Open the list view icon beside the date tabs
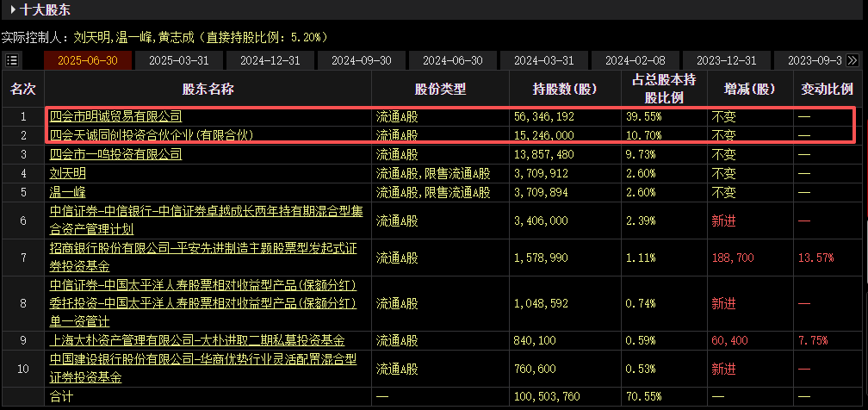868x410 pixels. (x=12, y=59)
